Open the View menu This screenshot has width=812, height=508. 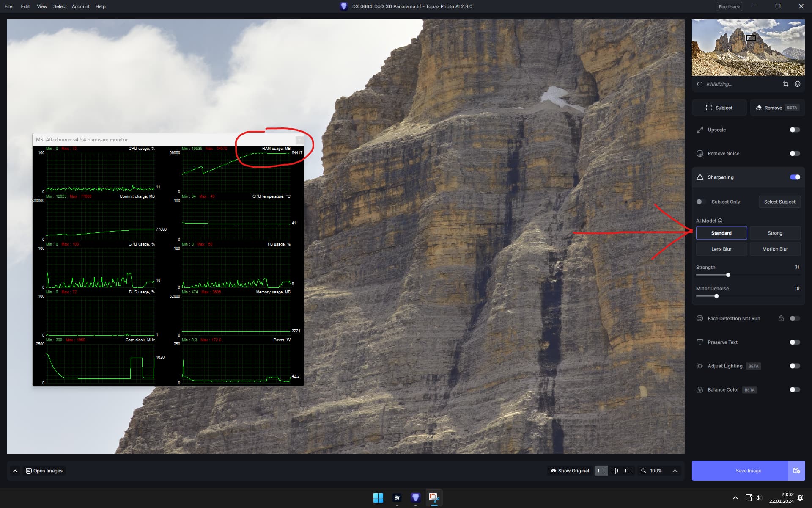(42, 6)
